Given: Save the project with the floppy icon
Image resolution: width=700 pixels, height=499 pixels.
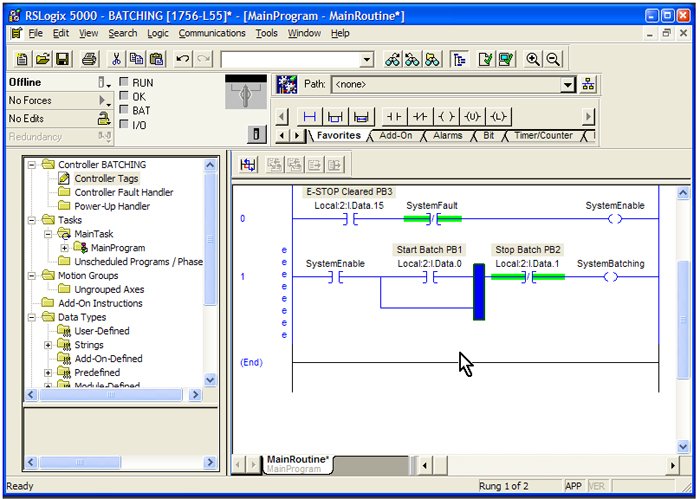Looking at the screenshot, I should (x=62, y=59).
